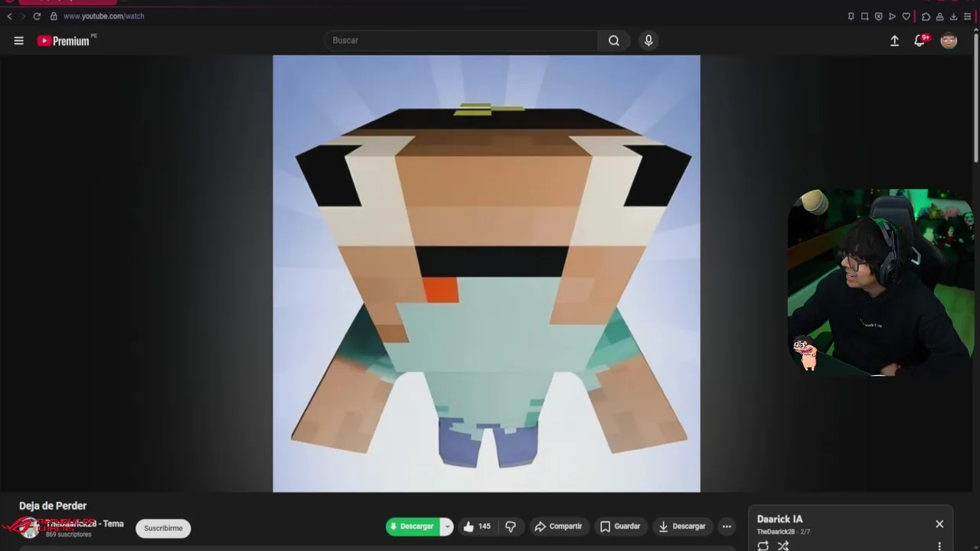Click the snapshot selection icon
980x551 pixels.
(x=864, y=16)
